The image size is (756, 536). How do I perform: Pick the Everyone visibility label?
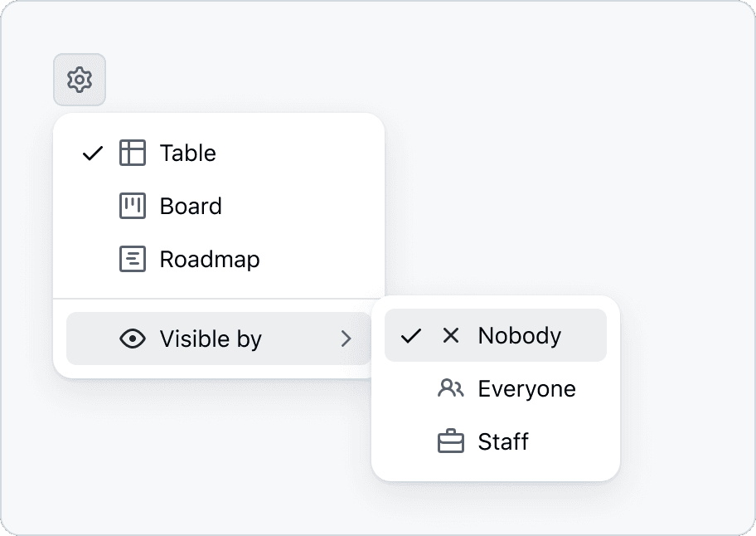[526, 388]
